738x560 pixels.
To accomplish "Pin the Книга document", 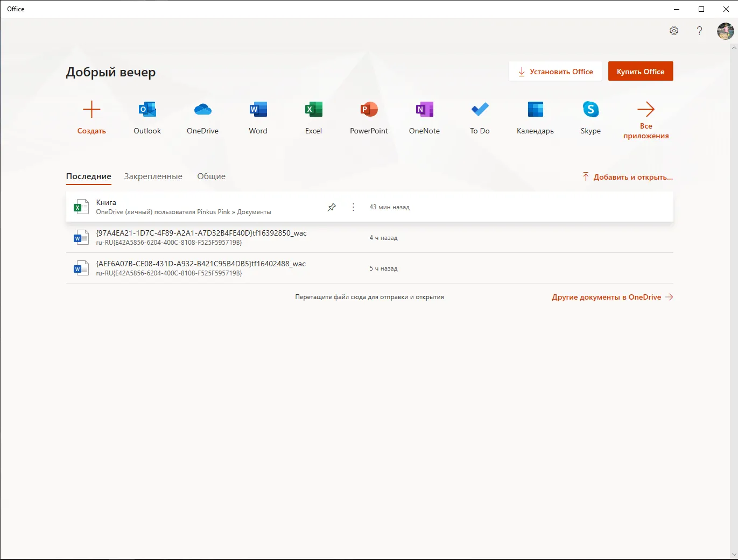I will [x=332, y=207].
